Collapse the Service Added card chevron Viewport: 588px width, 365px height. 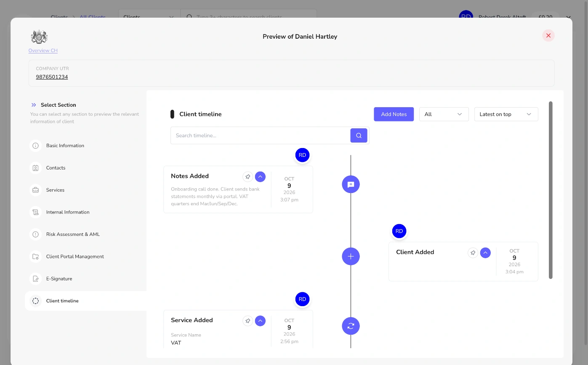point(260,321)
